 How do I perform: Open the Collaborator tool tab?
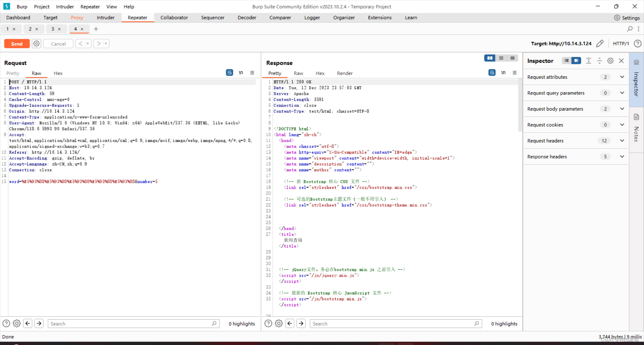(174, 18)
